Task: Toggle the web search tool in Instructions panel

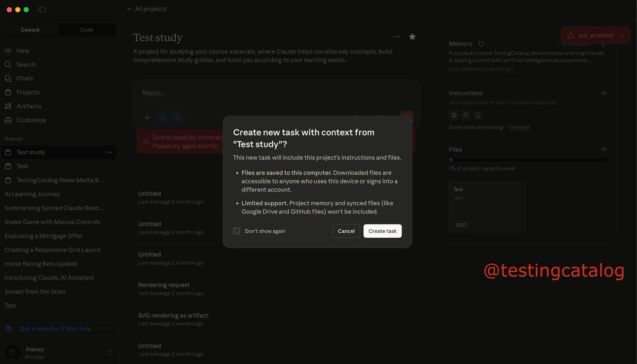Action: (454, 115)
